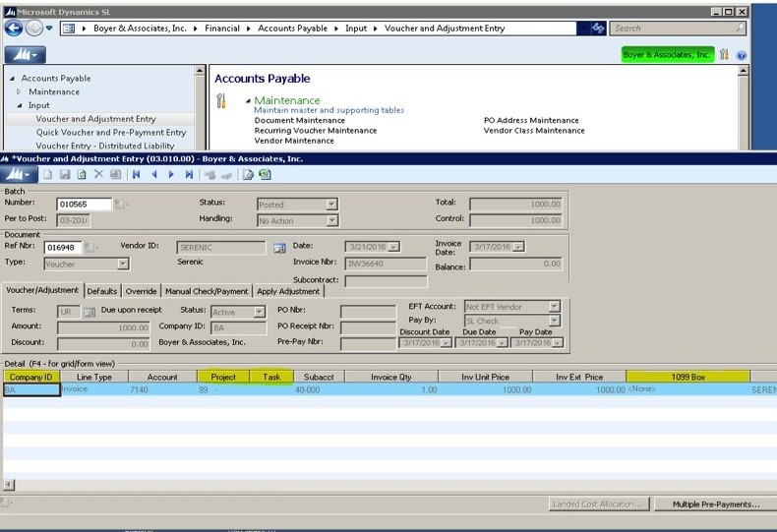The width and height of the screenshot is (777, 532).
Task: Click the notes attachment toolbar icon
Action: [x=209, y=175]
